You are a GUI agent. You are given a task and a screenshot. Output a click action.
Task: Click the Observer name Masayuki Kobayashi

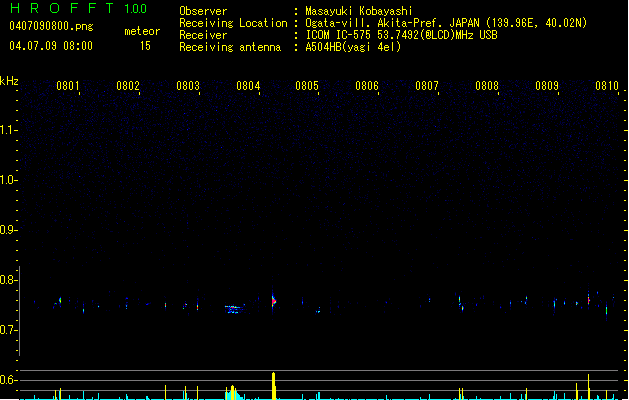[x=359, y=11]
